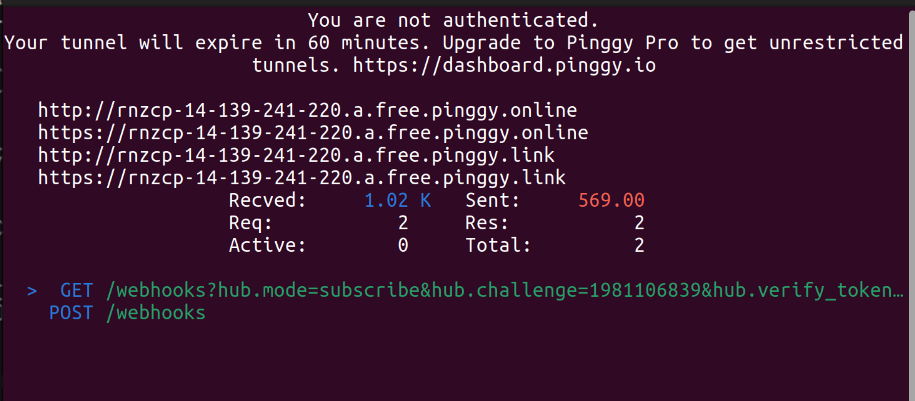This screenshot has height=401, width=915.
Task: Open https://rnzcp-14-139-241-220.a.free.pinggy.link URL
Action: 302,177
